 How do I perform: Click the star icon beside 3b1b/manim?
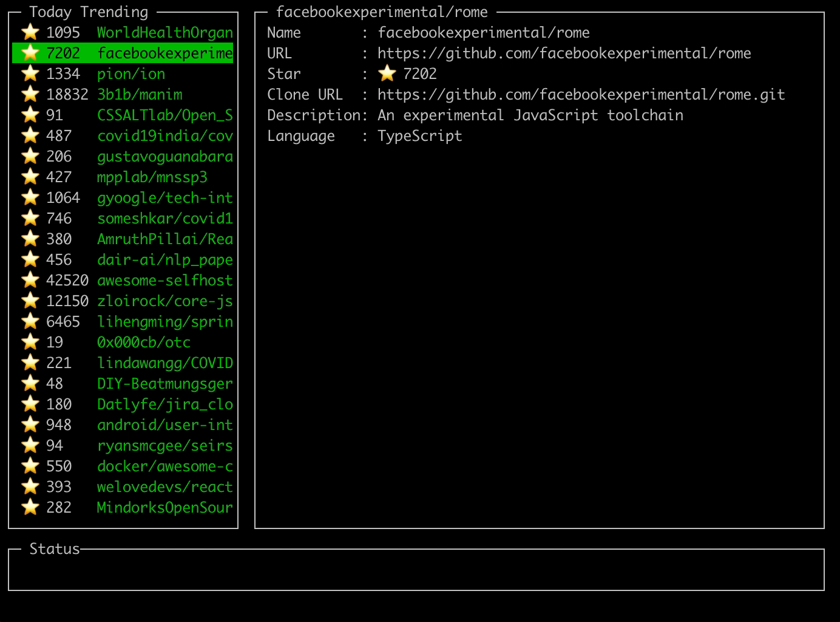(30, 94)
